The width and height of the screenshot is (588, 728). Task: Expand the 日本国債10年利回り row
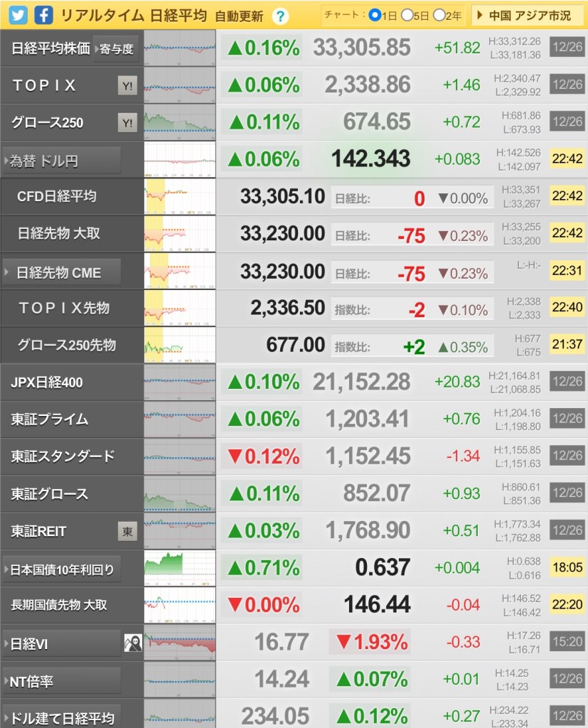point(62,569)
